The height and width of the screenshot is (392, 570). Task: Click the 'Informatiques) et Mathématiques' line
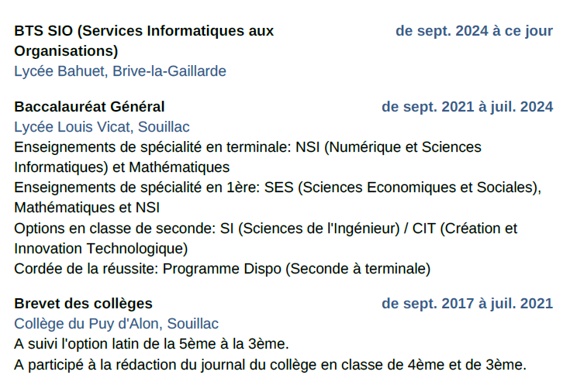click(x=122, y=167)
